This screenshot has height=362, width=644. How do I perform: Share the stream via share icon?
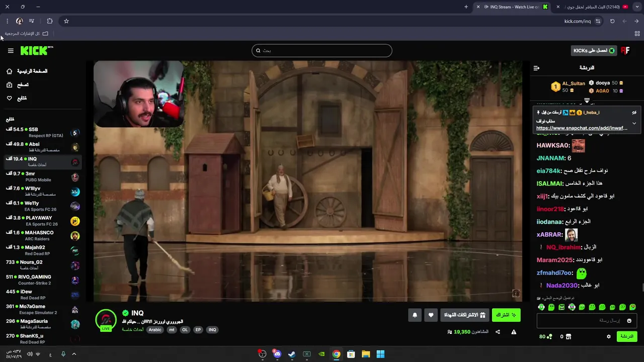point(498,332)
